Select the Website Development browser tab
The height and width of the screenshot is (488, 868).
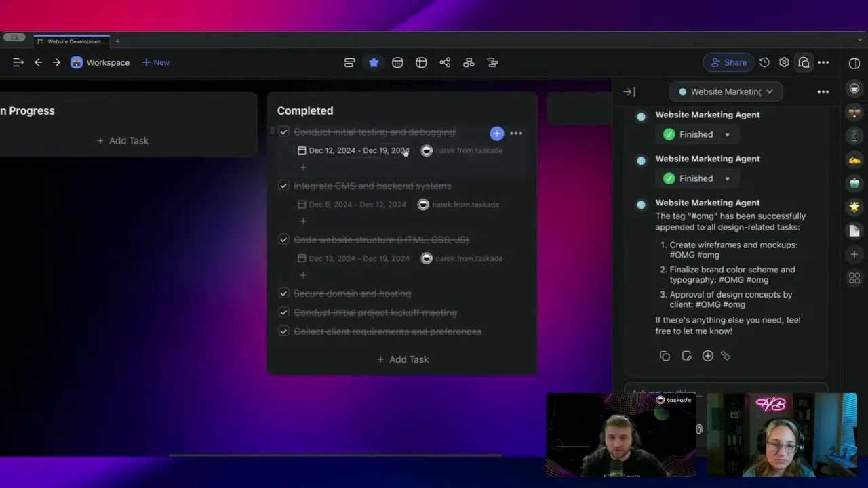click(71, 41)
